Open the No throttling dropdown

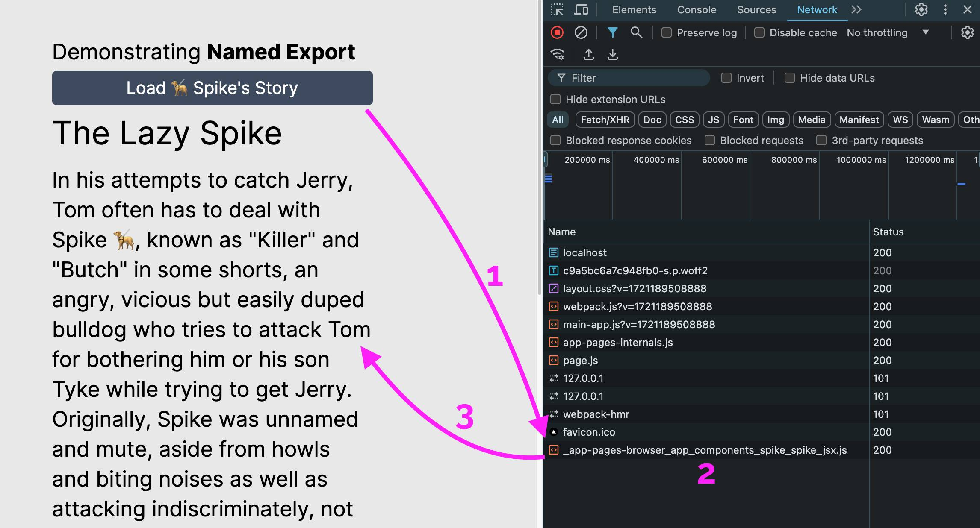[888, 32]
